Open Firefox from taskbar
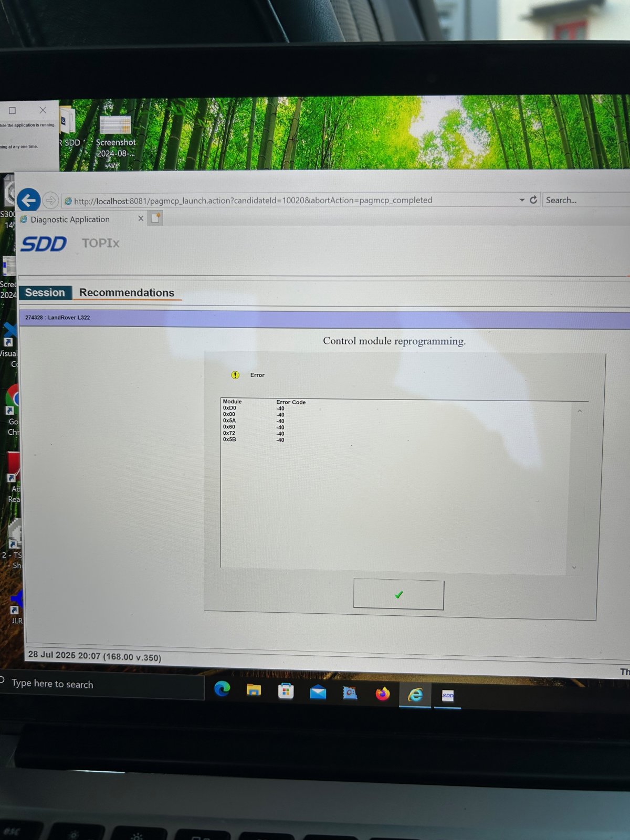Image resolution: width=630 pixels, height=840 pixels. (x=383, y=694)
